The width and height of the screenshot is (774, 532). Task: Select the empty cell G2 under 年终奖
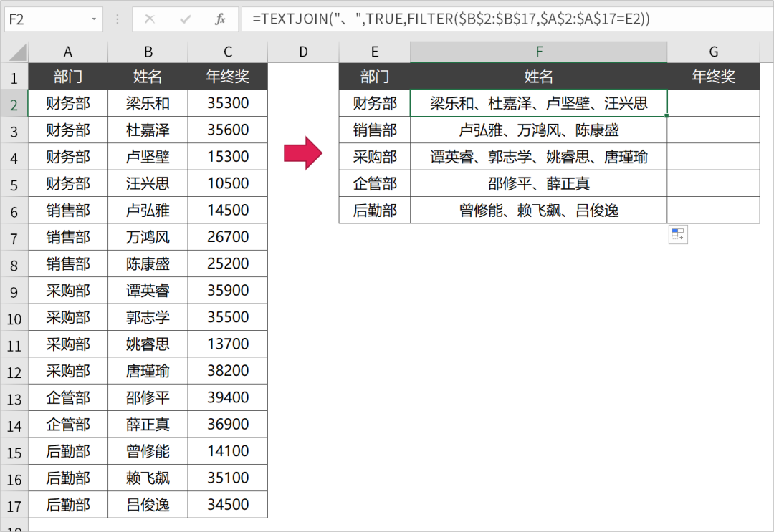click(x=713, y=103)
